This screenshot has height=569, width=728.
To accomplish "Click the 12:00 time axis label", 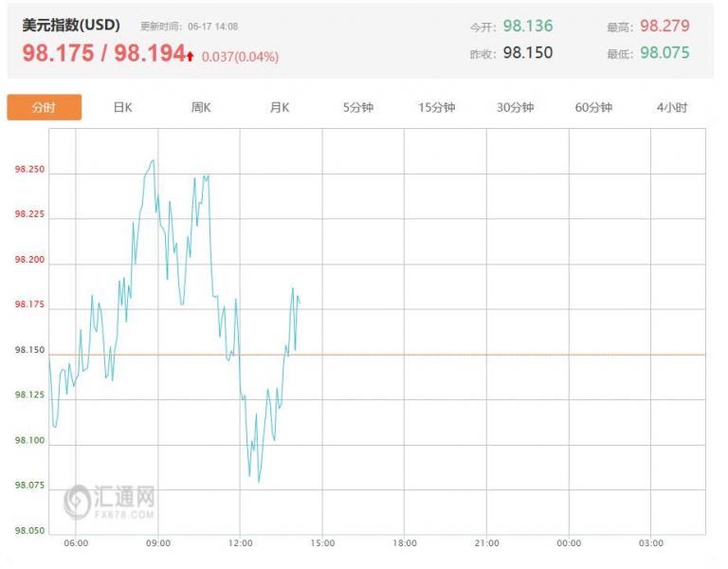I will (x=241, y=543).
